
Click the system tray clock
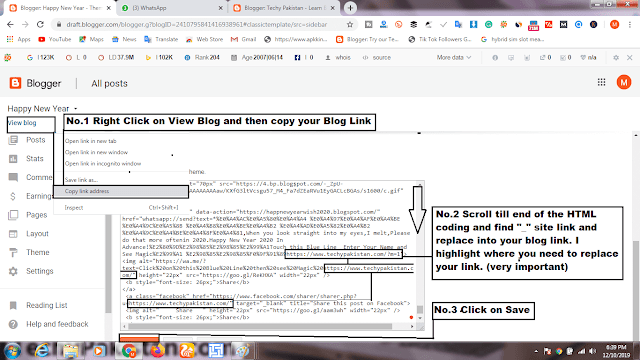[x=616, y=351]
